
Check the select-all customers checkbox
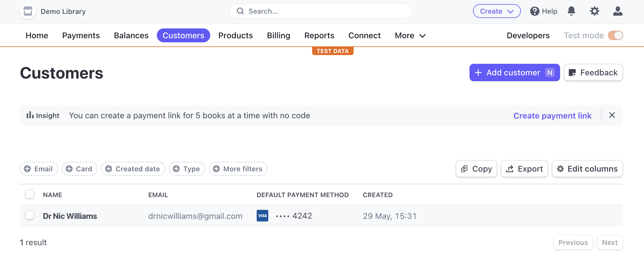coord(30,194)
